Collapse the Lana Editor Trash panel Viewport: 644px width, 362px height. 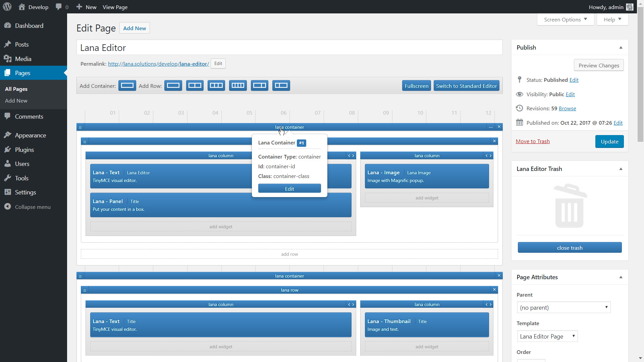point(621,169)
